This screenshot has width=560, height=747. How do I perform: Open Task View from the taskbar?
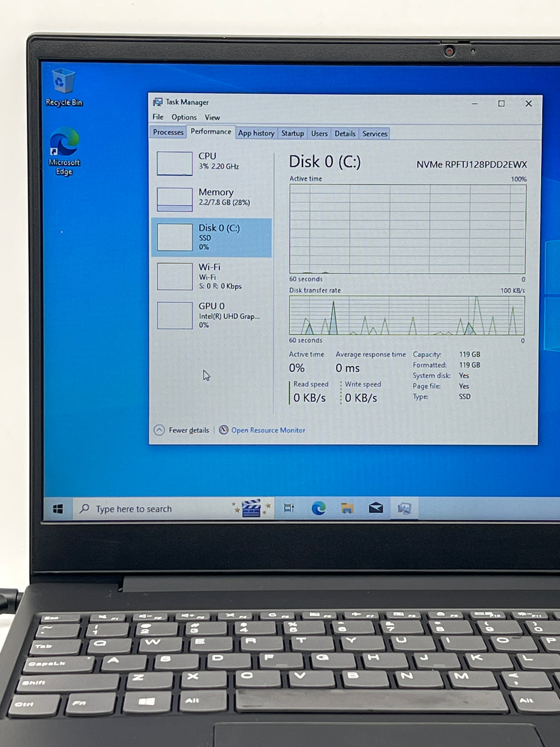pyautogui.click(x=289, y=508)
